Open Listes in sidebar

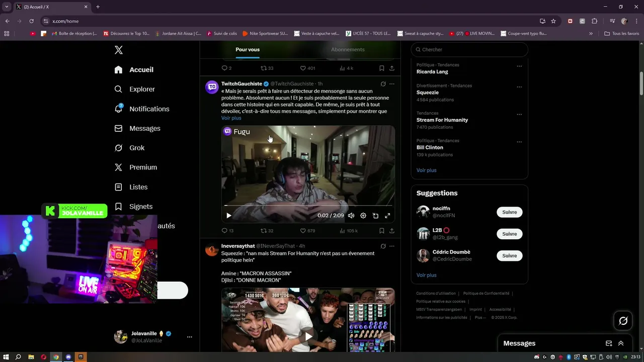point(131,187)
